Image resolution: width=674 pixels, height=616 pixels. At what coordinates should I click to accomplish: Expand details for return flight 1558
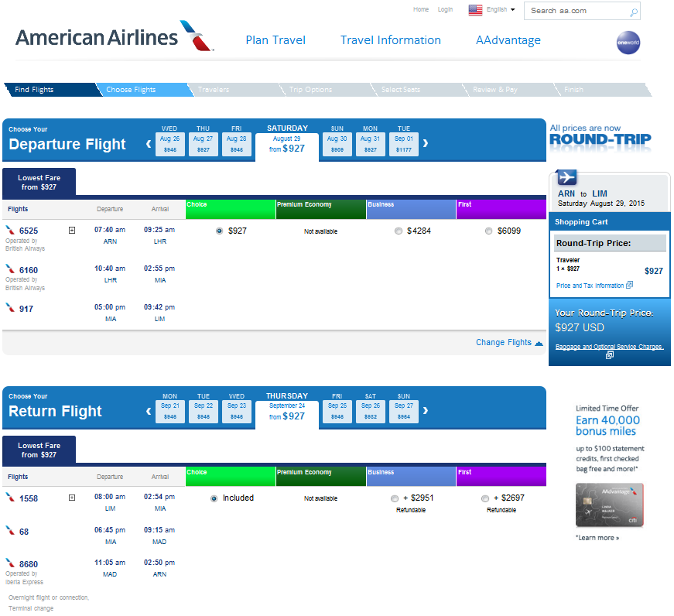tap(72, 498)
